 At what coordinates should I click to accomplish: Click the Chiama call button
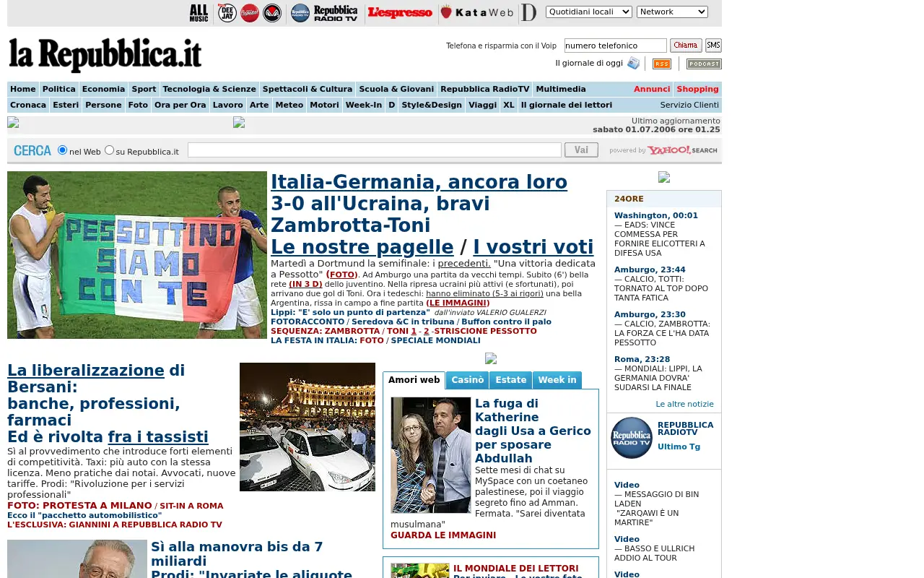tap(686, 46)
